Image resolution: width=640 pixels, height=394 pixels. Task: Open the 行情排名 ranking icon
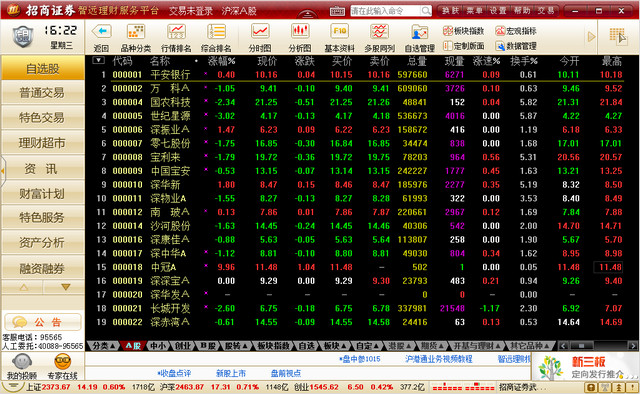pos(176,31)
